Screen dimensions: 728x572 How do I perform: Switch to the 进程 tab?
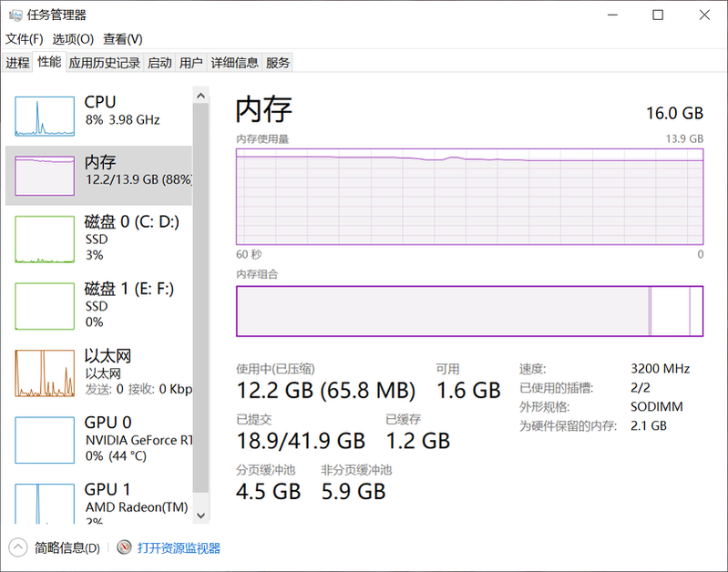[x=17, y=63]
